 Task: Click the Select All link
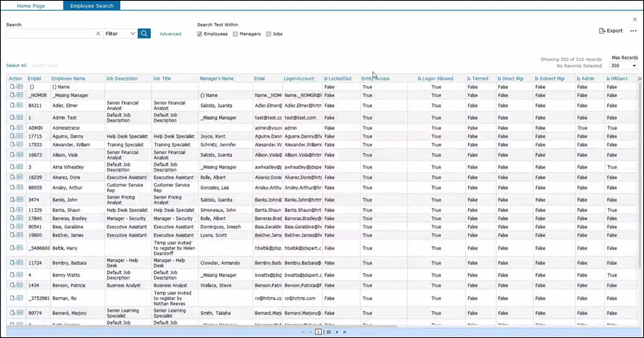pos(16,65)
